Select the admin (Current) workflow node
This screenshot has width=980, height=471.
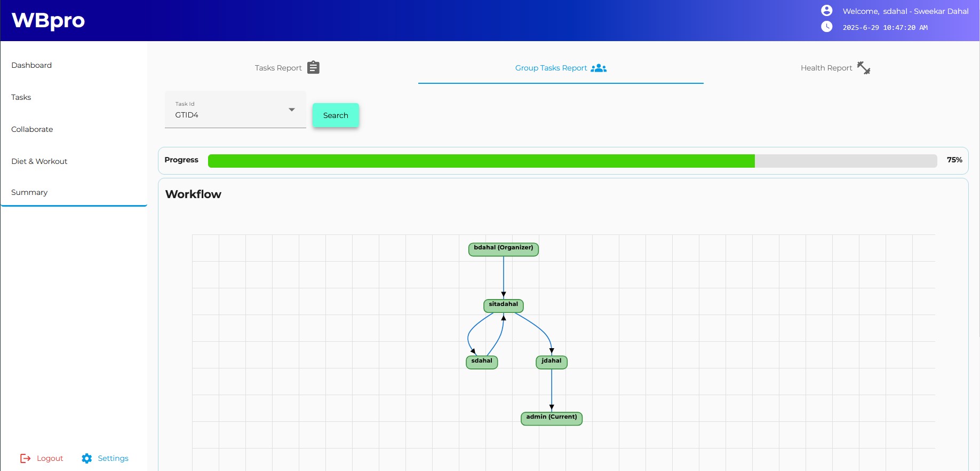tap(551, 418)
